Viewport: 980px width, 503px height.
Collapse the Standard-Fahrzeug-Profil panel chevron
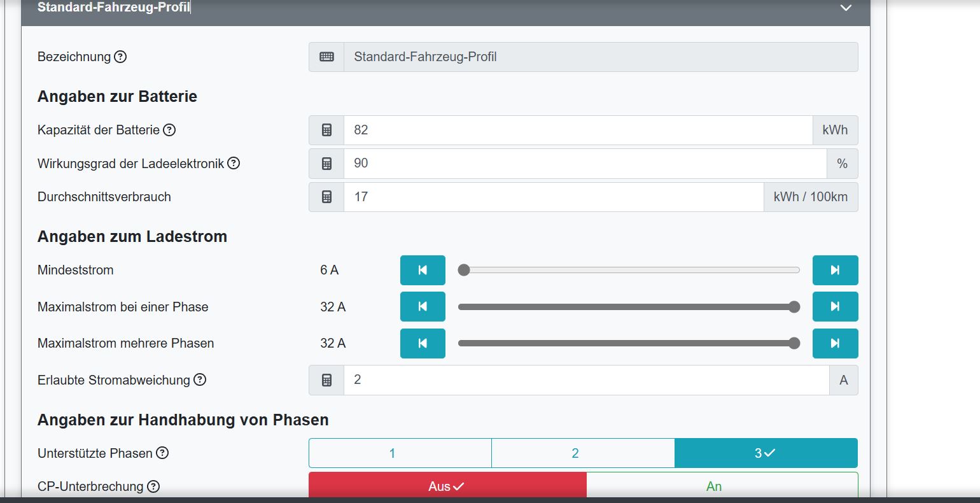coord(846,8)
